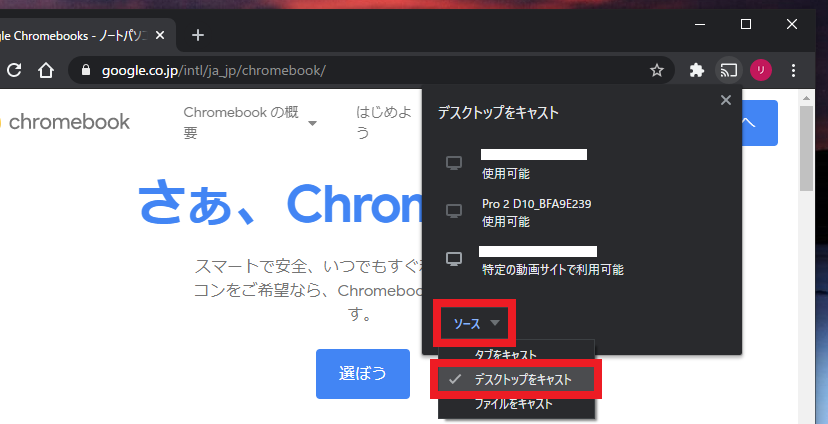
Task: Open the Chrome profile avatar
Action: coord(761,71)
